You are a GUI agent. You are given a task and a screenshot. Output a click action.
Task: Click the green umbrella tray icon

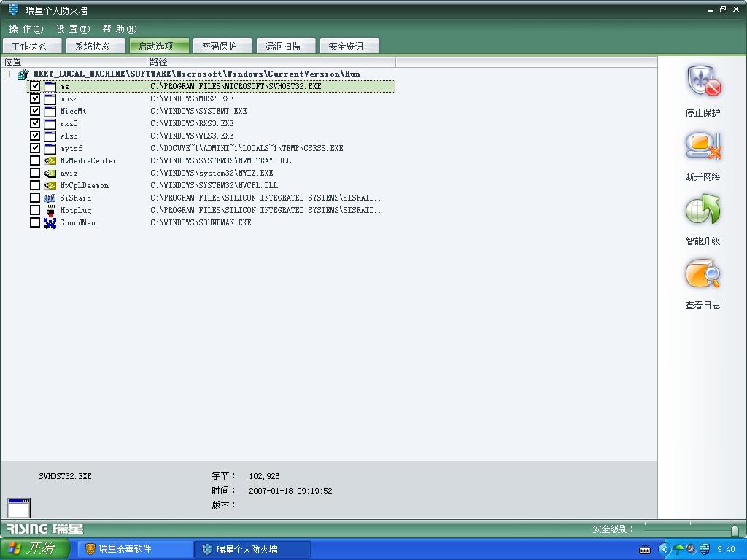678,550
